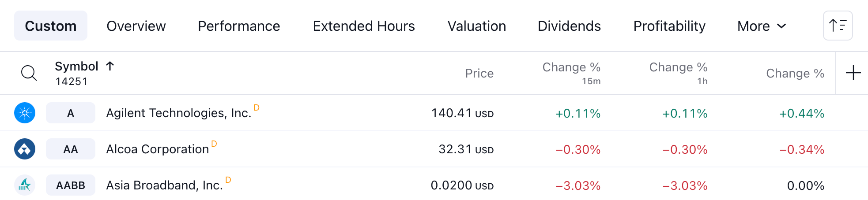This screenshot has height=200, width=868.
Task: Click the AA ticker symbol badge
Action: click(x=71, y=149)
